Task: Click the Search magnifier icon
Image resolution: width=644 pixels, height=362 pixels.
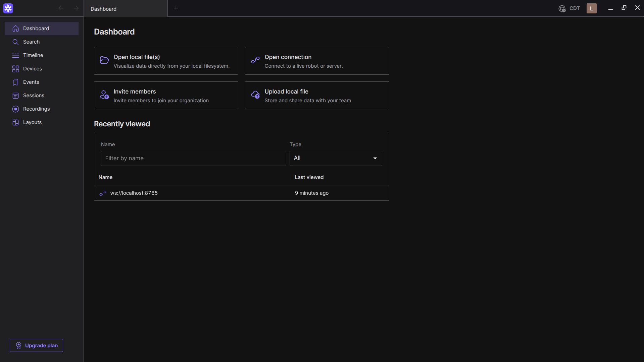Action: (x=15, y=42)
